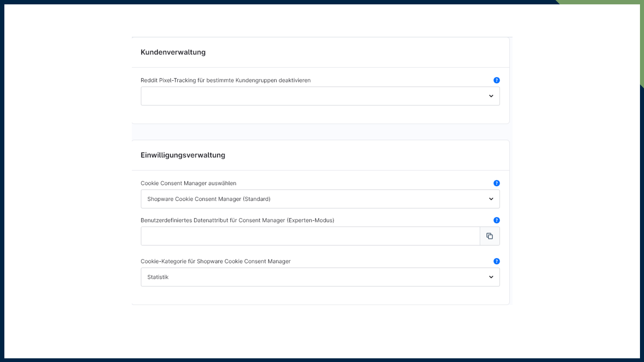644x362 pixels.
Task: Click the Reddit Pixel-Tracking für bestimmte Kundengruppen label
Action: click(225, 80)
